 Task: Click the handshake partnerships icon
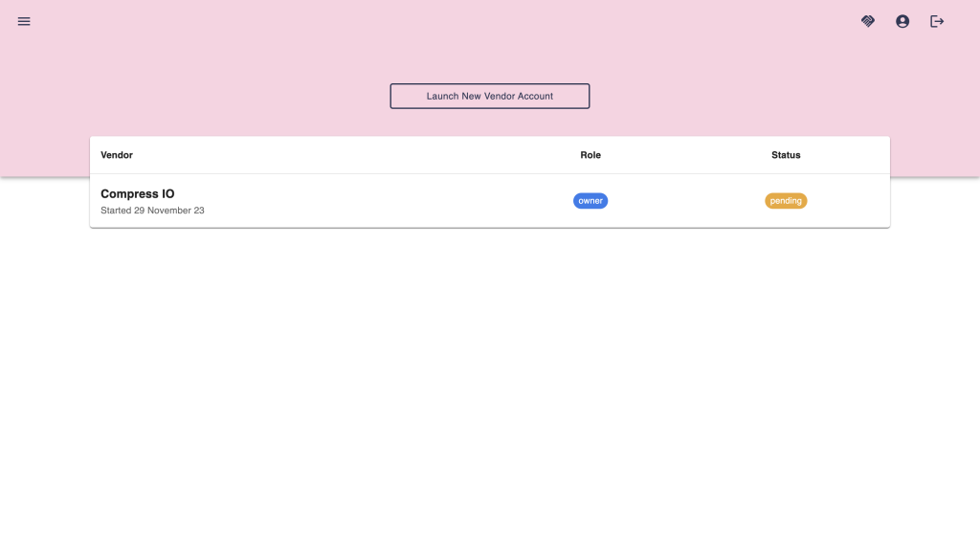(x=868, y=21)
